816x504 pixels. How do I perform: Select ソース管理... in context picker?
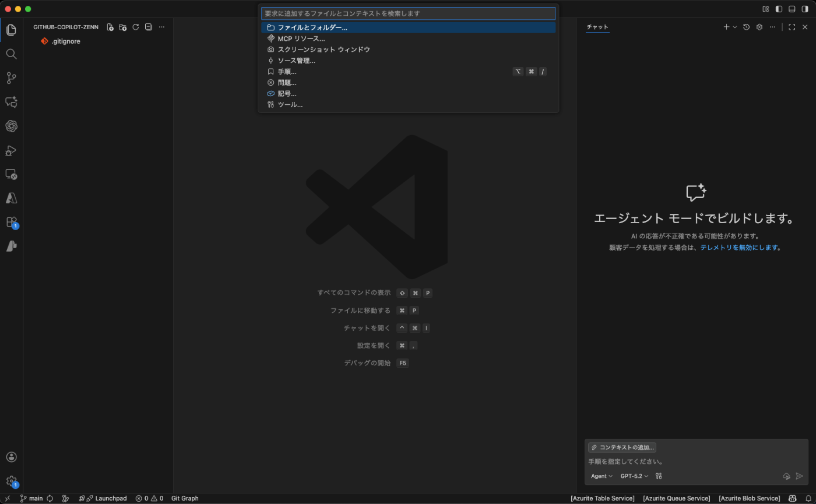(x=408, y=61)
